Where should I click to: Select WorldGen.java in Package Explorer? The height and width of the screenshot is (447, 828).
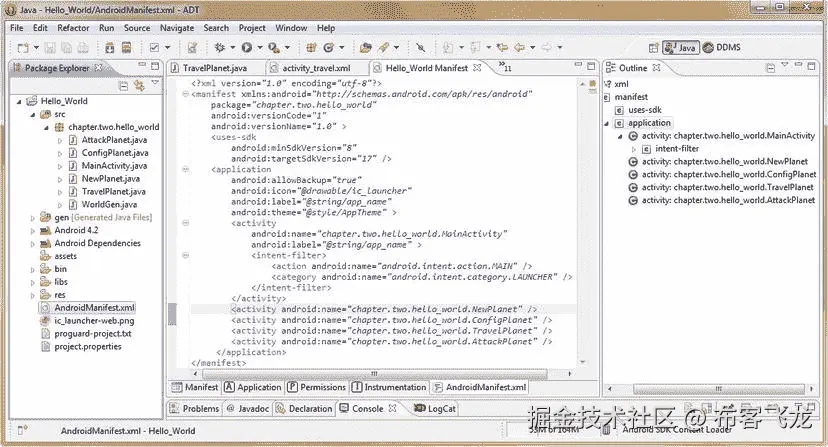(109, 204)
